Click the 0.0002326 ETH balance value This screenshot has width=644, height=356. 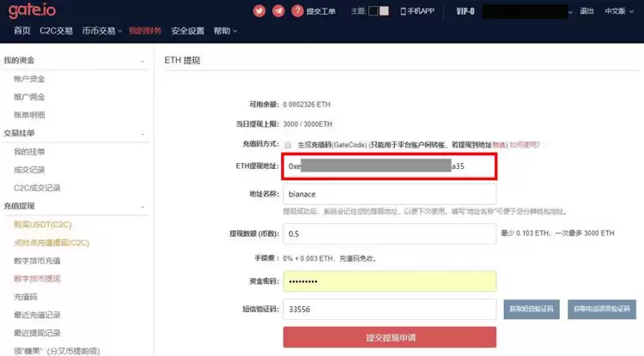[307, 105]
